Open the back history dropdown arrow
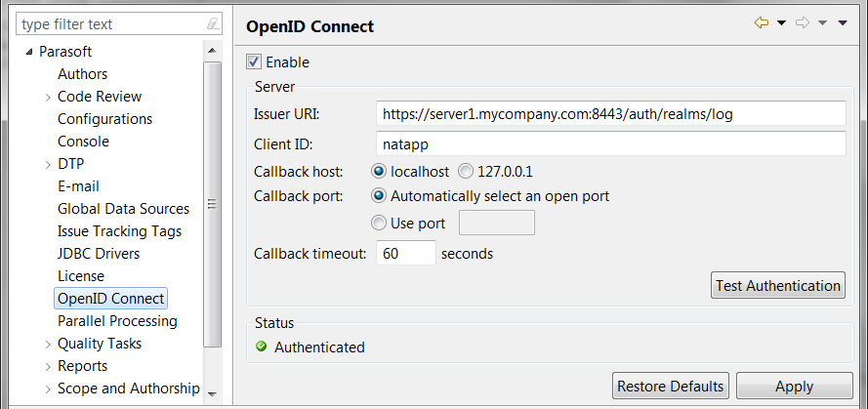This screenshot has width=868, height=409. click(782, 23)
